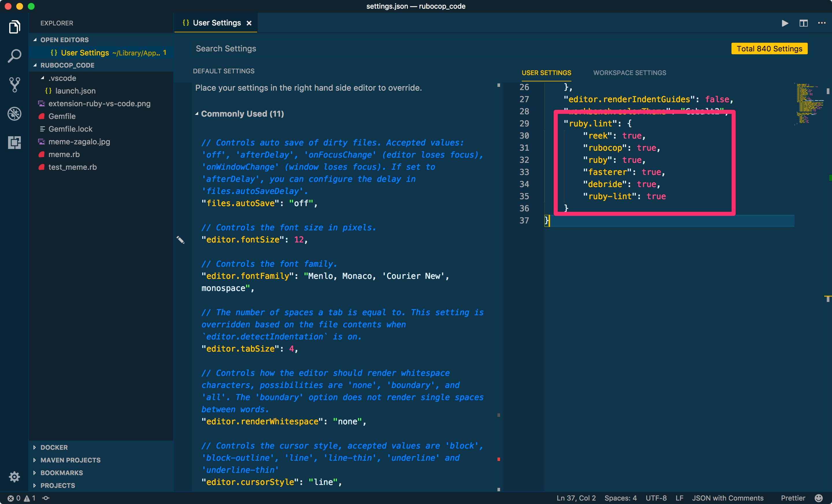Viewport: 832px width, 504px height.
Task: Collapse the Commonly Used (11) group
Action: click(x=196, y=114)
